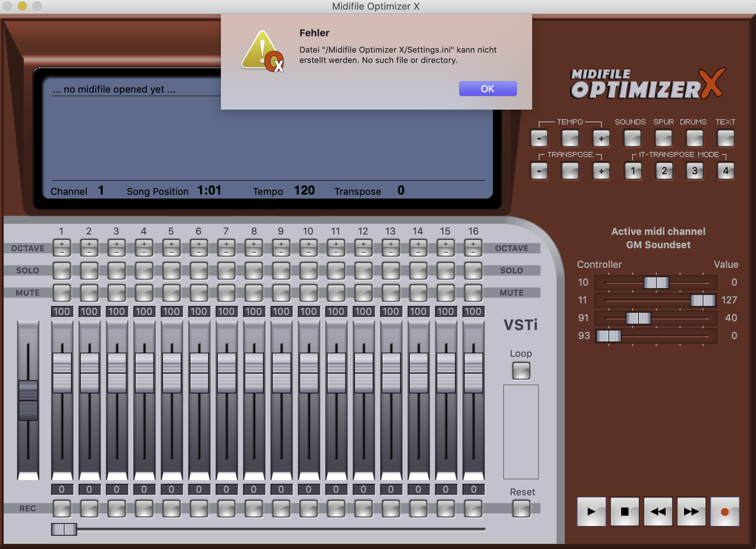
Task: Click the Text button
Action: click(x=726, y=139)
